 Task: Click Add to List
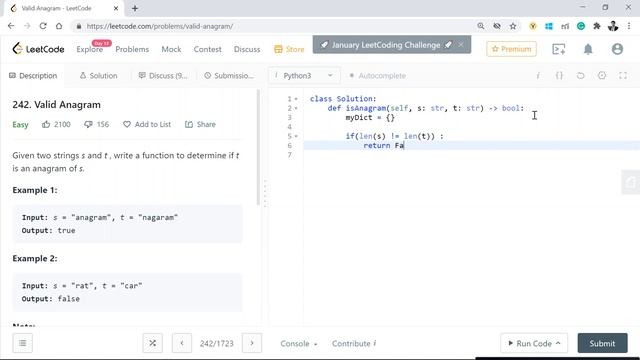coord(147,124)
